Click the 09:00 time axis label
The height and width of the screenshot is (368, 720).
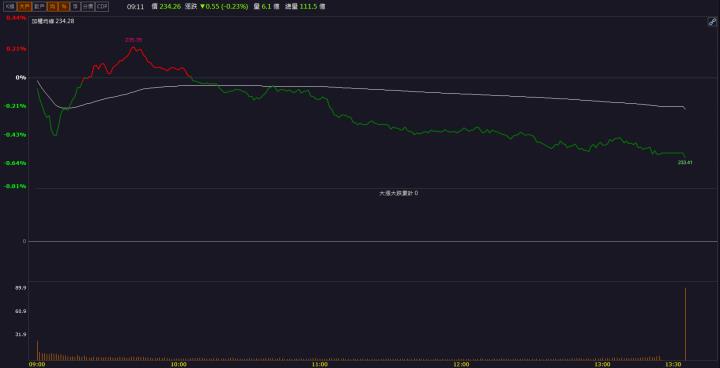pos(37,364)
